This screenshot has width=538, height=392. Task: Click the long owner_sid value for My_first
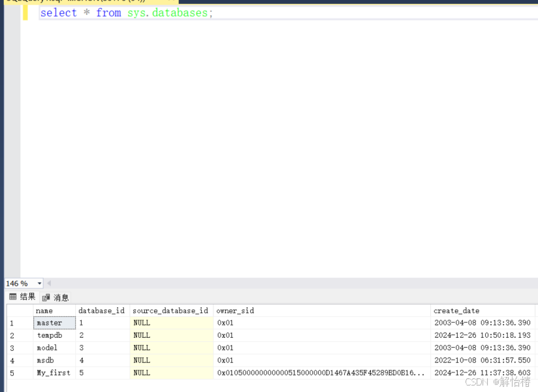coord(322,373)
